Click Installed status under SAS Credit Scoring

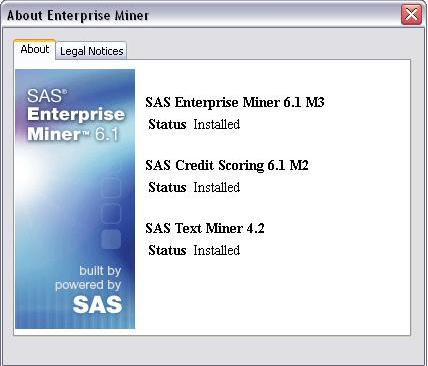pos(217,187)
